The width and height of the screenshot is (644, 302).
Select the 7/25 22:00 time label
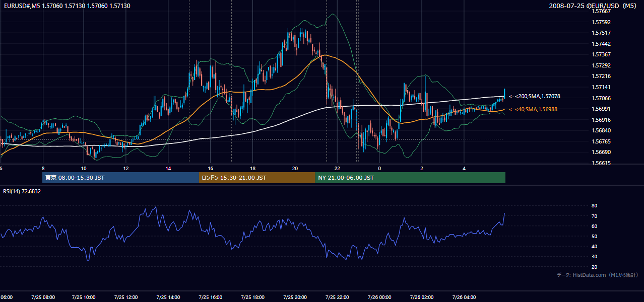[337, 297]
